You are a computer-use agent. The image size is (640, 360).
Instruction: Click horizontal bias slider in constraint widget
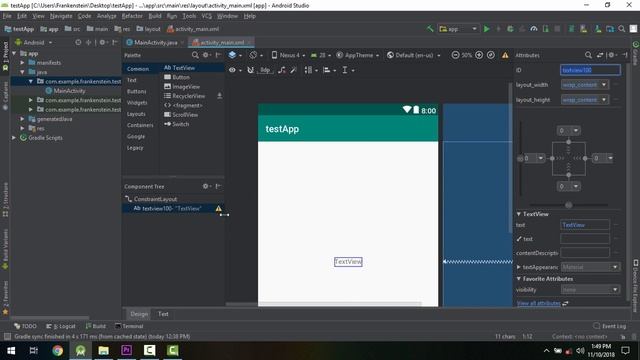[x=569, y=205]
